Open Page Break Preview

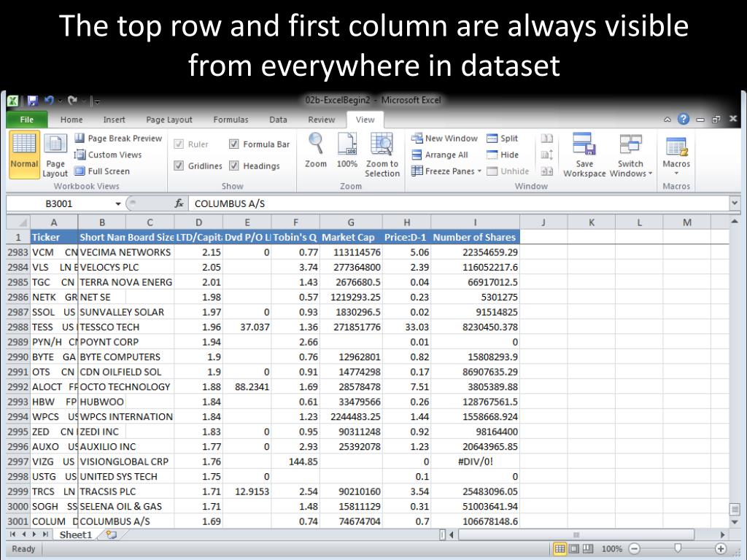point(119,138)
